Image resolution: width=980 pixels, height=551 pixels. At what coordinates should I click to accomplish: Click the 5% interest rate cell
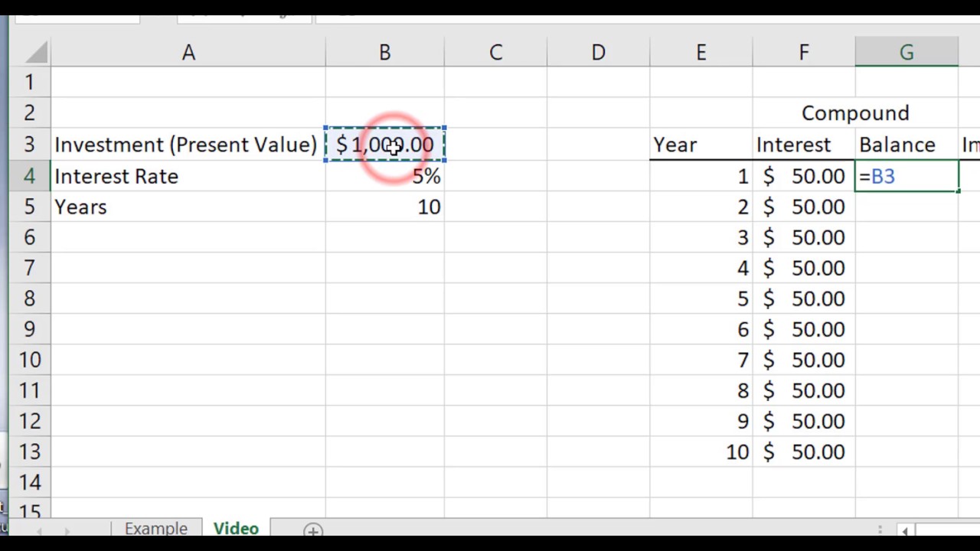[384, 176]
